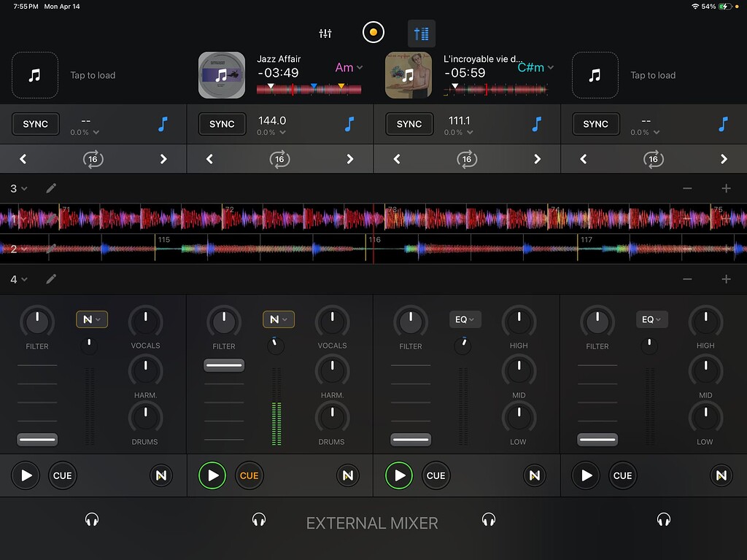Tap the Neural Mix icon on leftmost deck's transport bar
Viewport: 747px width, 560px height.
(x=160, y=475)
